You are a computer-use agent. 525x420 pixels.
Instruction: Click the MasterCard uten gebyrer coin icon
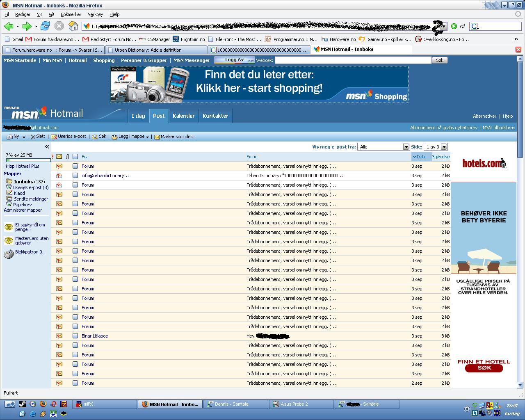(x=9, y=240)
